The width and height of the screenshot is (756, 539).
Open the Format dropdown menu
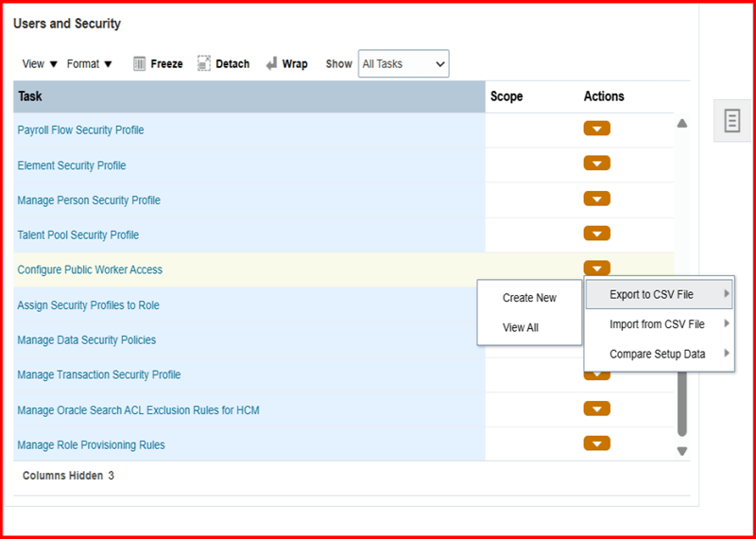(90, 64)
